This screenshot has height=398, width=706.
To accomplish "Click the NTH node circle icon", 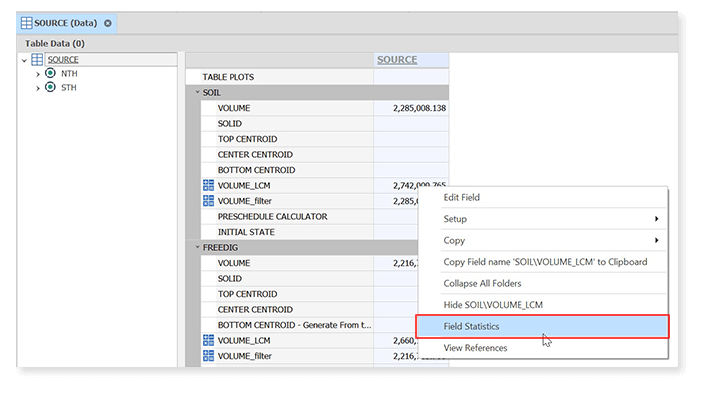I will 50,73.
